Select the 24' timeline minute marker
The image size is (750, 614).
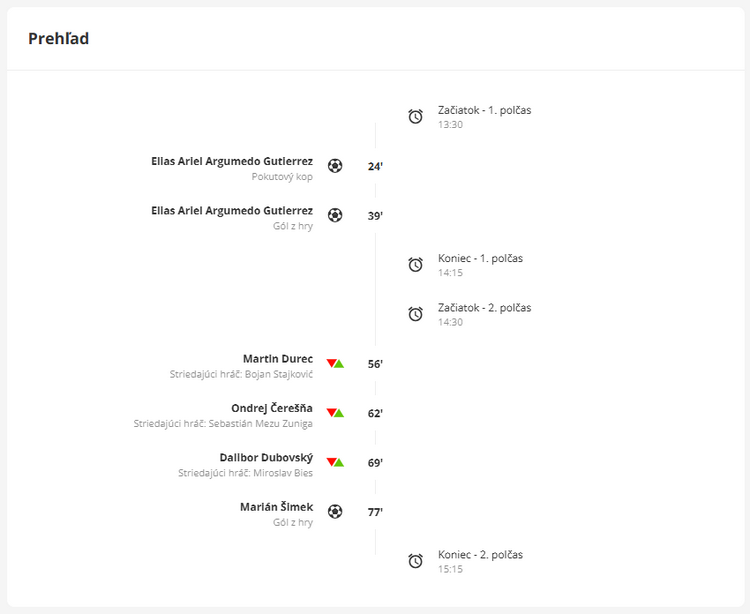pos(375,166)
